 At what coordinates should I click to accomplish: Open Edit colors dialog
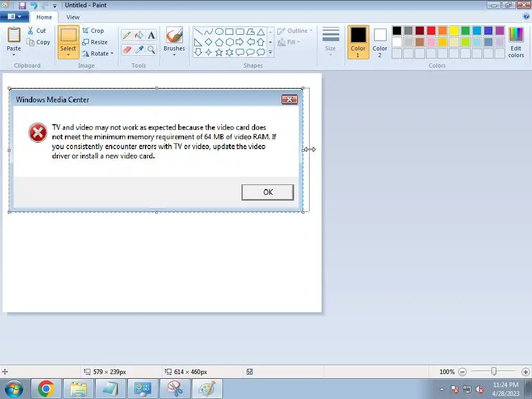pyautogui.click(x=516, y=42)
